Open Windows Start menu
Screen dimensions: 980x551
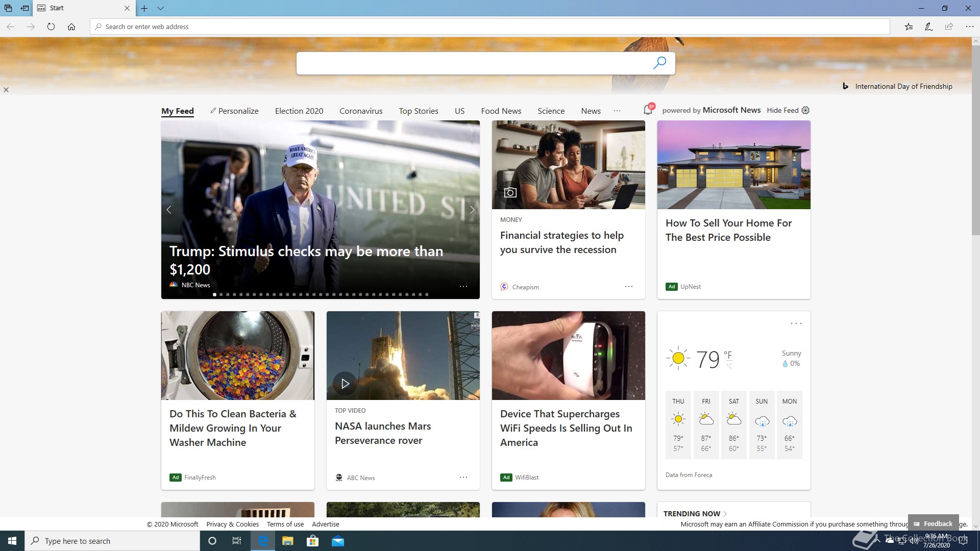tap(12, 541)
